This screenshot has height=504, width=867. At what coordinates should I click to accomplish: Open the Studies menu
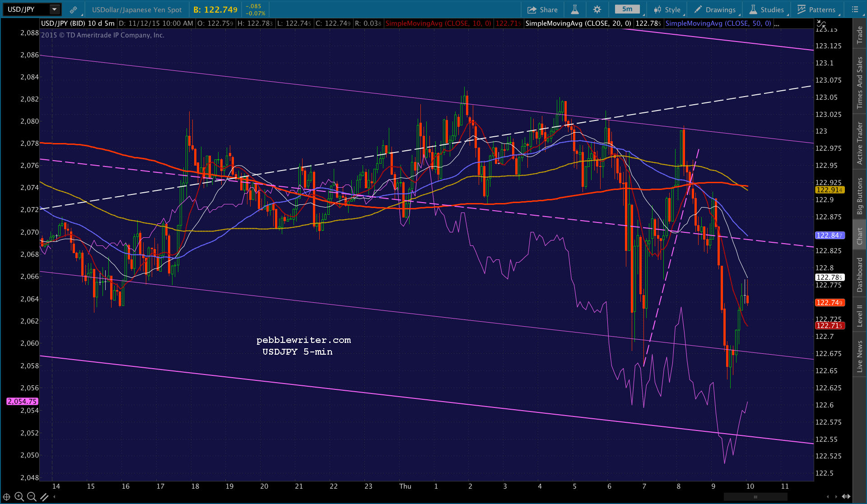click(767, 9)
